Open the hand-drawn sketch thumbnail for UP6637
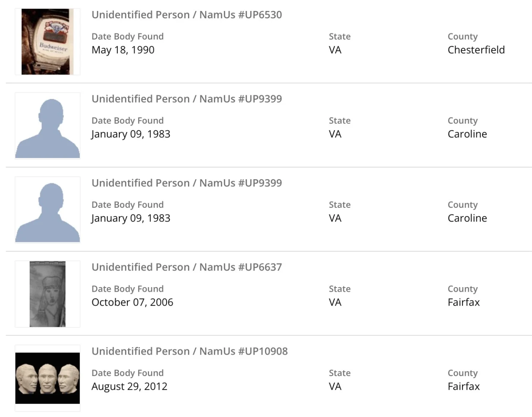The image size is (532, 417). coord(47,294)
